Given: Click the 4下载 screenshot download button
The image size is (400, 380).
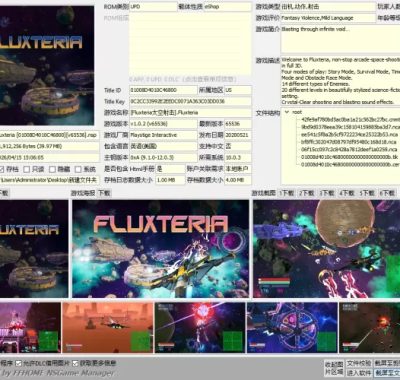Looking at the screenshot, I should (347, 193).
